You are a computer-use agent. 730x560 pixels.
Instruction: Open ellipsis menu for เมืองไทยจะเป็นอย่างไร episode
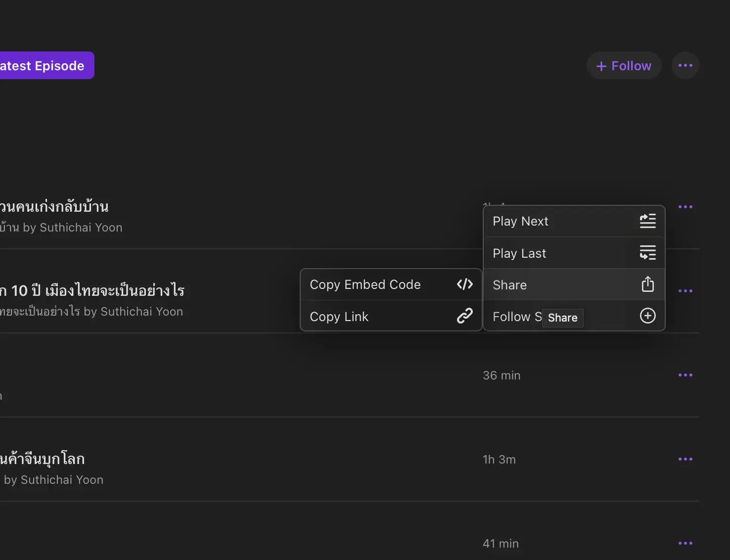coord(685,291)
